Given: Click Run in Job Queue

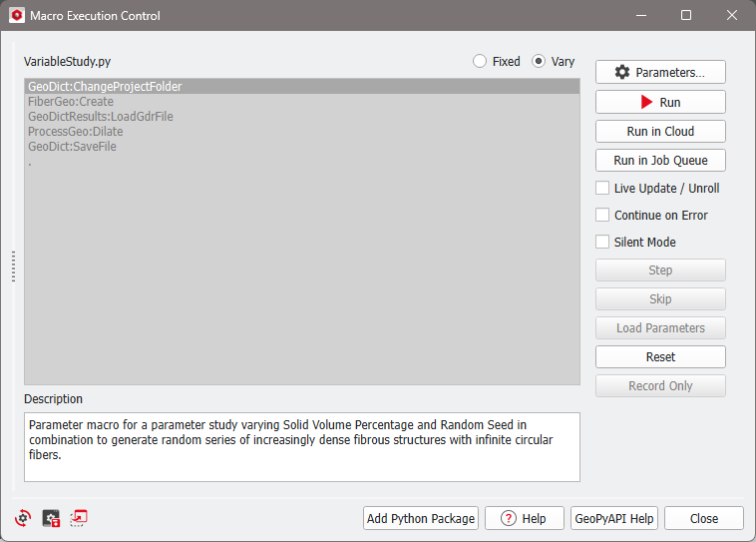Looking at the screenshot, I should point(660,161).
